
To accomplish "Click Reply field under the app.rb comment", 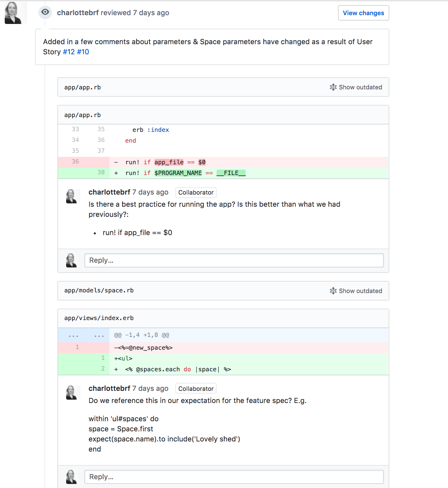I will click(x=234, y=260).
